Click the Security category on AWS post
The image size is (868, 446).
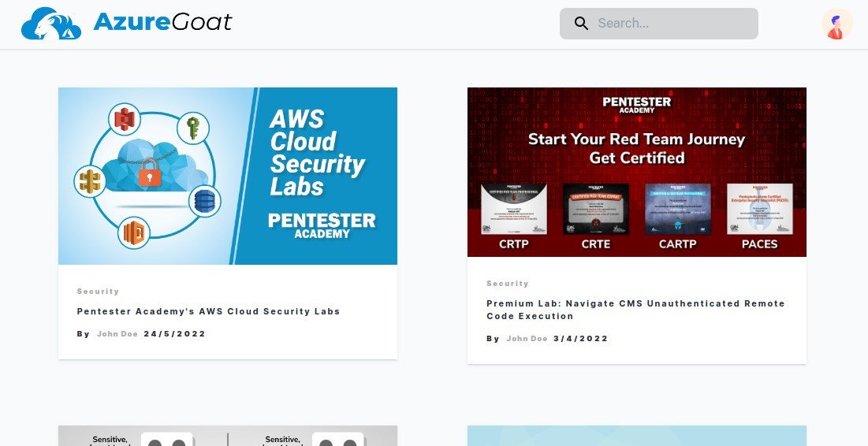(98, 291)
